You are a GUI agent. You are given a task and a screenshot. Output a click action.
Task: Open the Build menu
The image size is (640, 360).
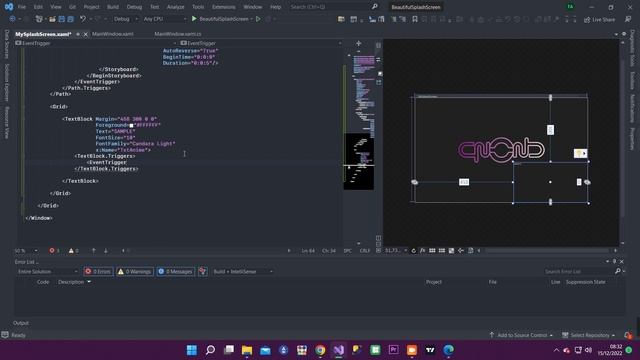(x=113, y=7)
